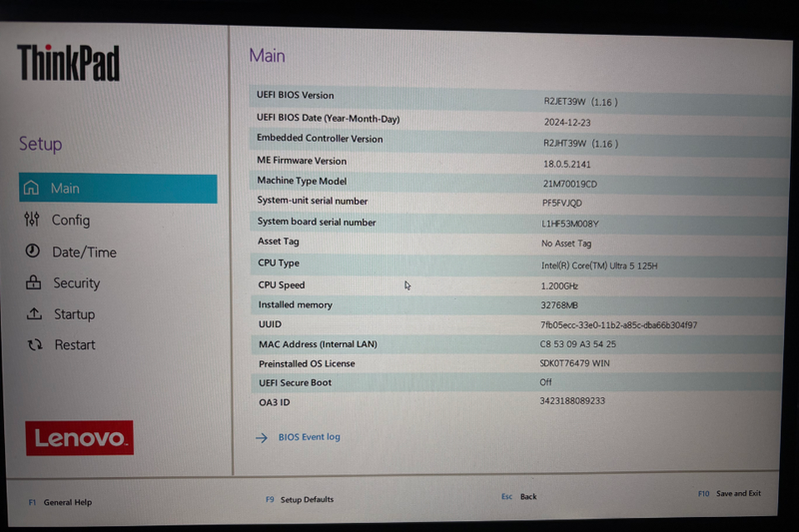799x532 pixels.
Task: Select the ME Firmware Version label
Action: (302, 161)
